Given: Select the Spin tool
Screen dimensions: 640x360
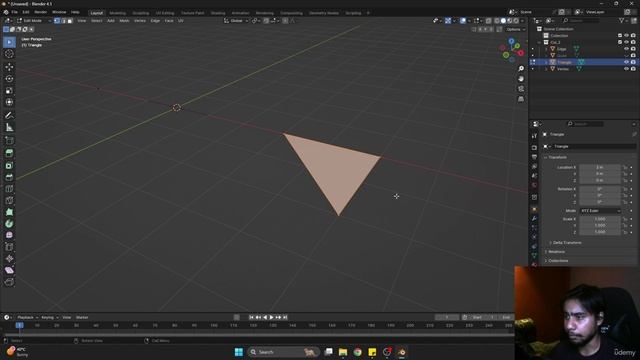Looking at the screenshot, I should (x=9, y=224).
